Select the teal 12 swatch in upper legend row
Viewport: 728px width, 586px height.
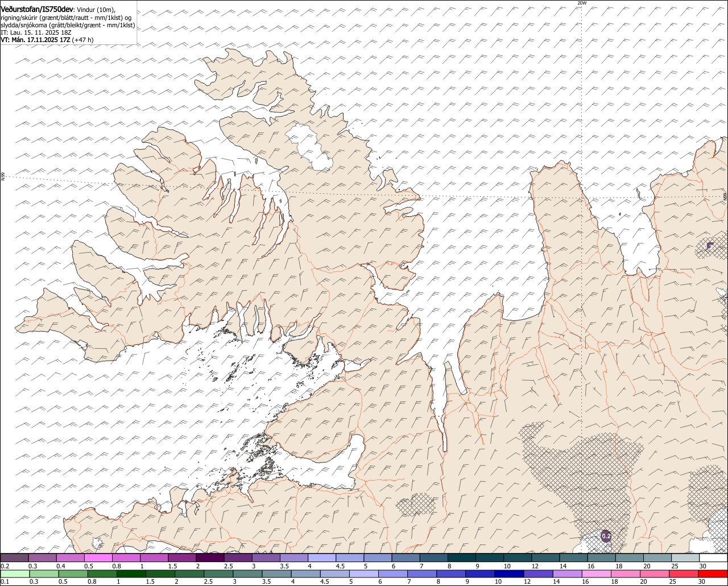tap(546, 558)
